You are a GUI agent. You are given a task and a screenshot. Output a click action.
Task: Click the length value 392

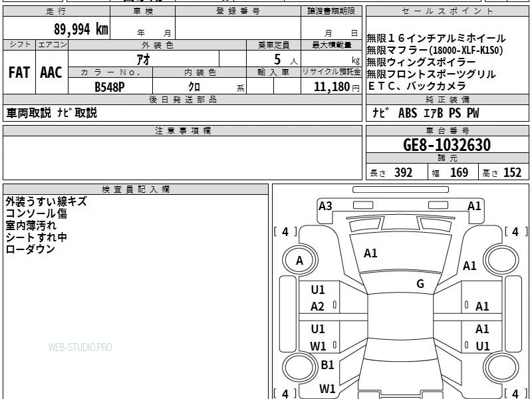pyautogui.click(x=403, y=173)
